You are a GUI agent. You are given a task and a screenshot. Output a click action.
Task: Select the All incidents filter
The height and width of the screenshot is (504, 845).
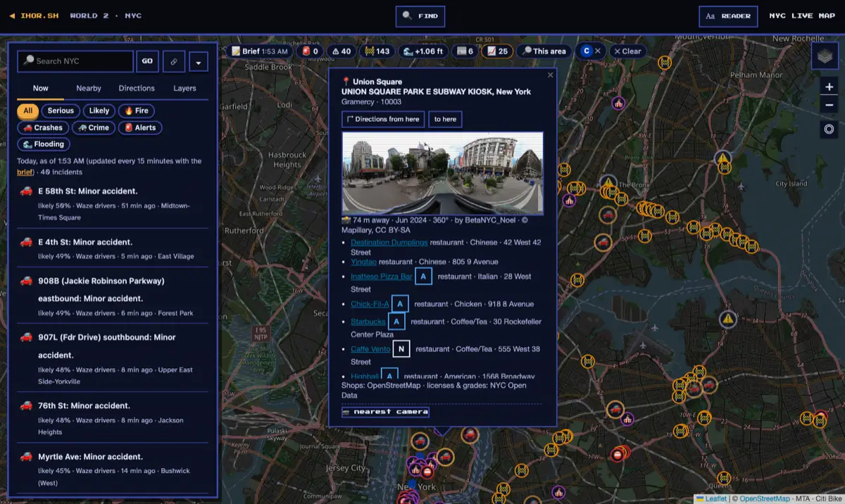(27, 111)
